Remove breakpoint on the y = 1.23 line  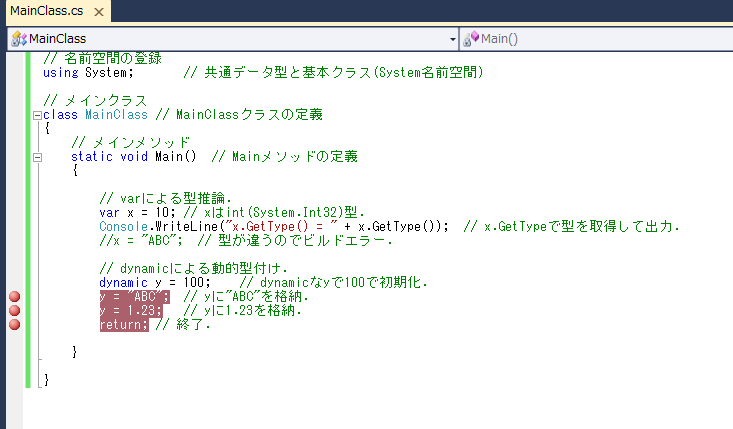pyautogui.click(x=14, y=310)
